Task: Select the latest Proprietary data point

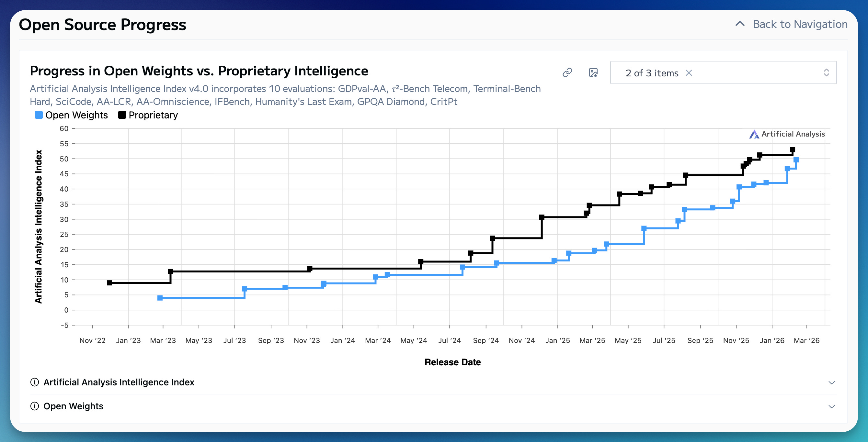Action: [793, 149]
